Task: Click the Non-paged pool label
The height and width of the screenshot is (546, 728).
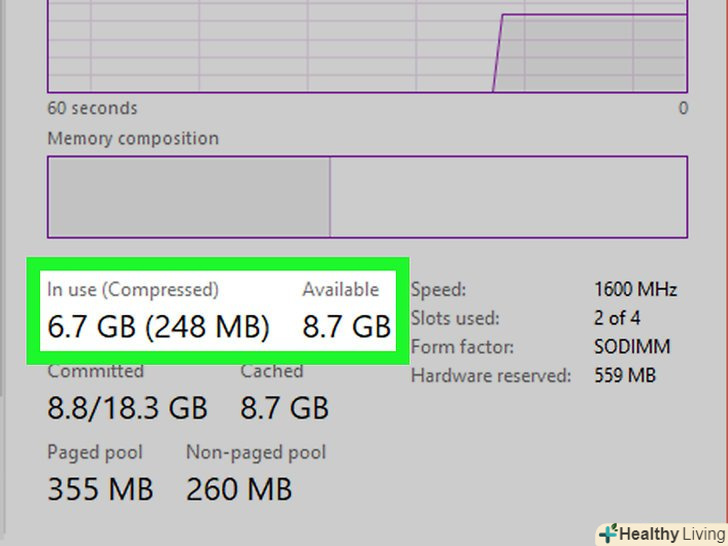Action: (x=255, y=453)
